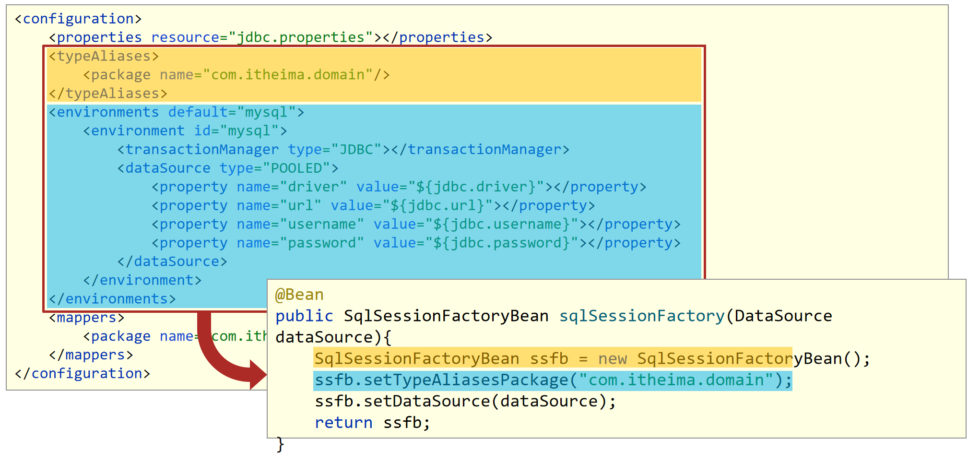
Task: Click the ssfb.setDataSource(dataSource) line
Action: [465, 401]
